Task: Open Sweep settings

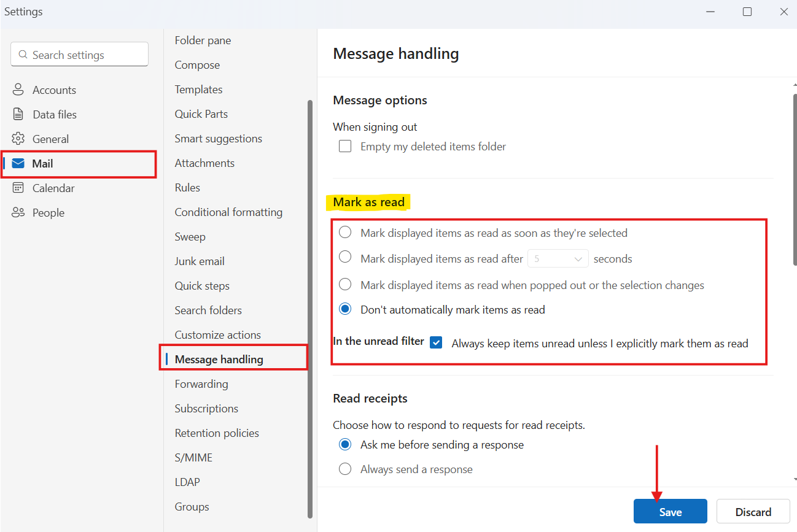Action: coord(190,237)
